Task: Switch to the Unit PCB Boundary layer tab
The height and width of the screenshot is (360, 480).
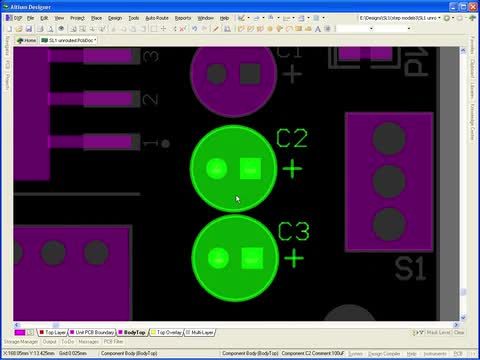Action: [92, 332]
